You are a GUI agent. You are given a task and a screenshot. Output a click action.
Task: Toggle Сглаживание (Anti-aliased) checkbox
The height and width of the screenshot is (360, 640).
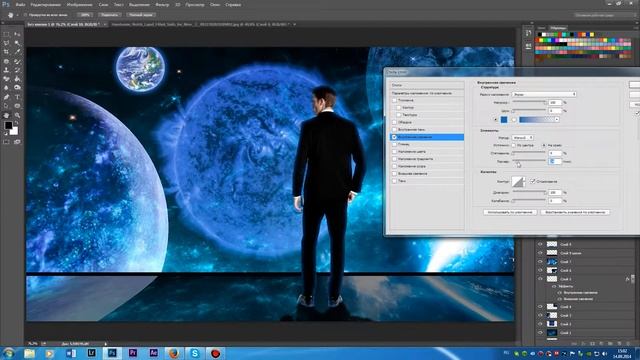533,181
